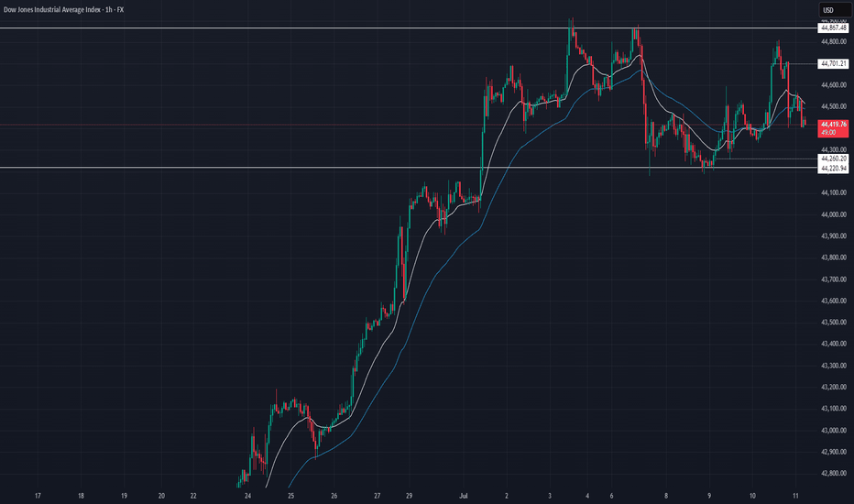Click the 44,000.00 price axis tick

pos(833,214)
